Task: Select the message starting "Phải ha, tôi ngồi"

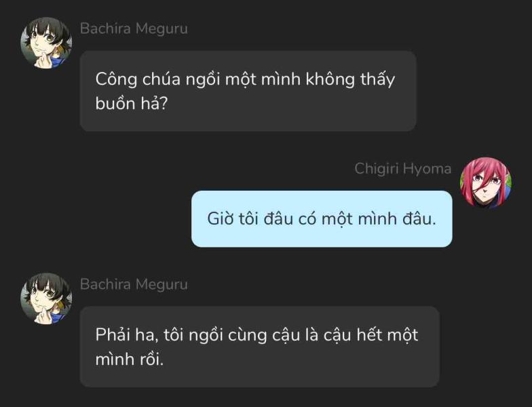Action: coord(259,347)
